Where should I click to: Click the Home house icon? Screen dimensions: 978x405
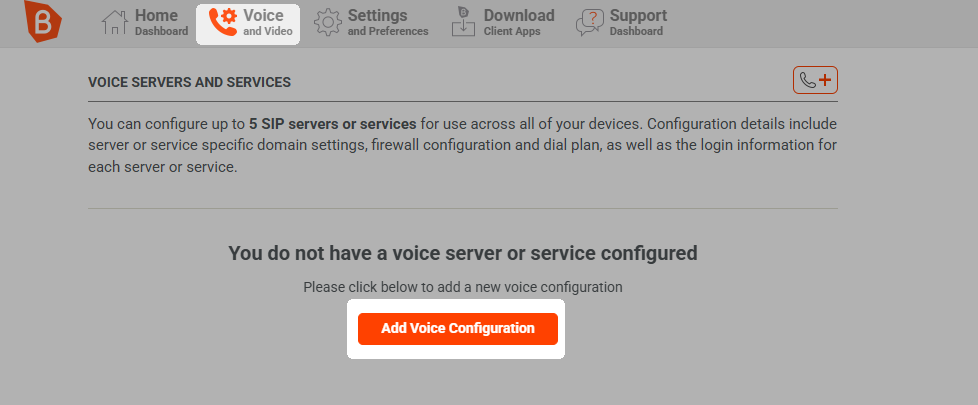click(115, 22)
